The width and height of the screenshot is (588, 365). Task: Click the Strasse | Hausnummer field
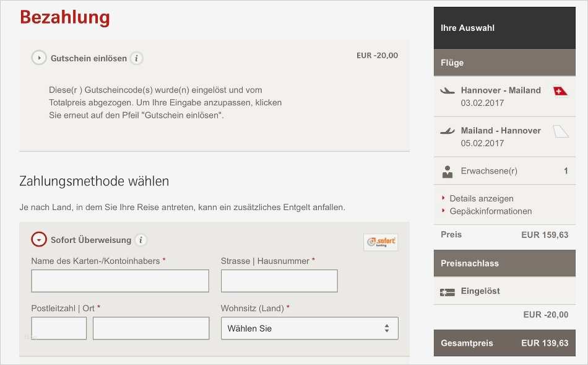point(279,281)
